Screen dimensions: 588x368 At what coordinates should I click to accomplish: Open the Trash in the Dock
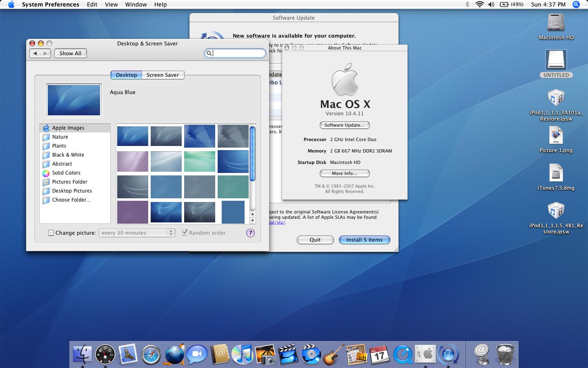pos(505,354)
